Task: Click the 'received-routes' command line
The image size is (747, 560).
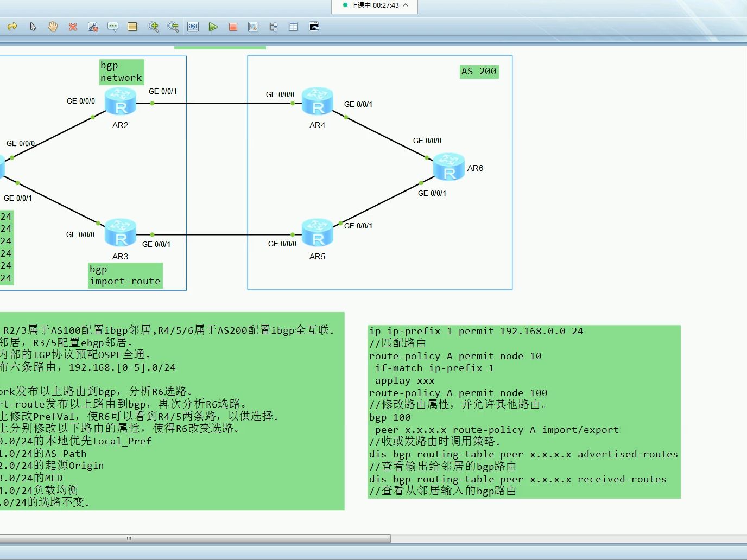Action: 518,479
